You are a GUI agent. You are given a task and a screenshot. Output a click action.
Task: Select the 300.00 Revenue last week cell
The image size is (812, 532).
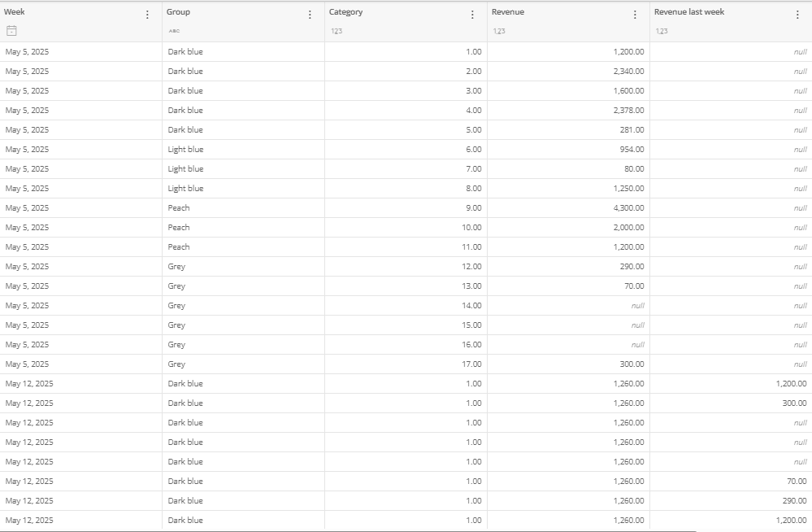coord(732,403)
